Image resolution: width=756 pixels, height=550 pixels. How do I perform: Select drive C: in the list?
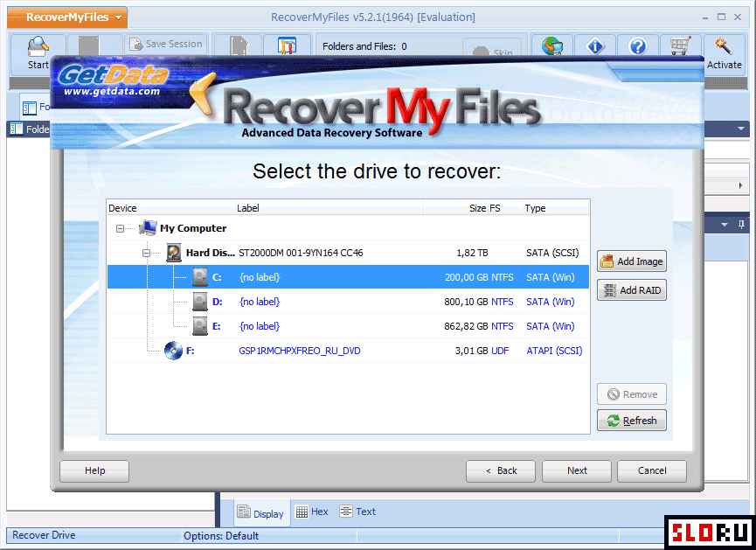click(x=348, y=277)
